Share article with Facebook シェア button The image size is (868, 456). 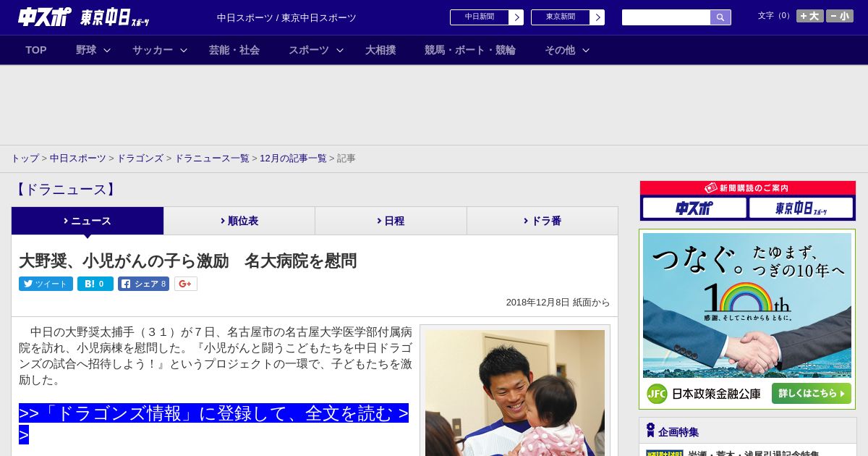pos(144,284)
